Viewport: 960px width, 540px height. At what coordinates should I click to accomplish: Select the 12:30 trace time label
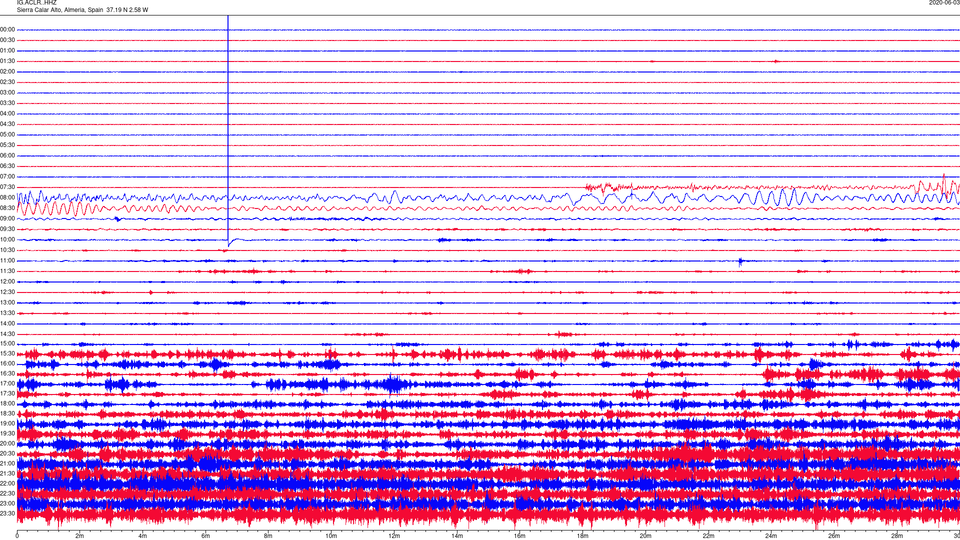pyautogui.click(x=7, y=292)
